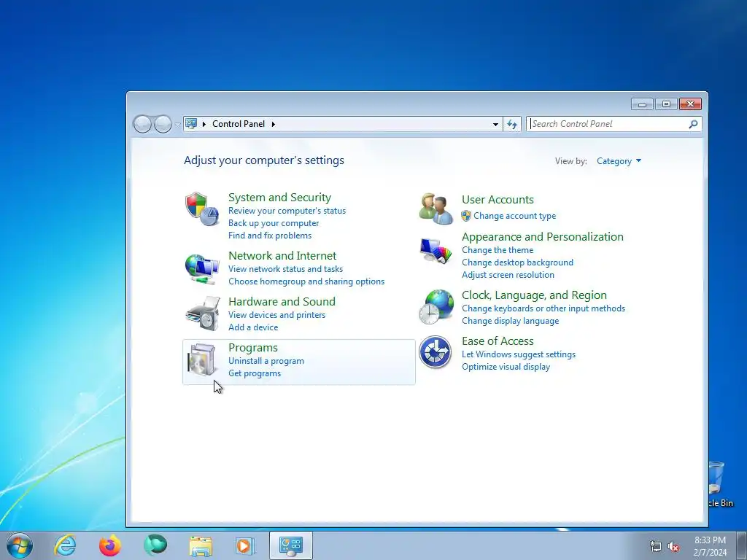The width and height of the screenshot is (747, 560).
Task: Open the address bar history dropdown arrow
Action: (x=495, y=124)
